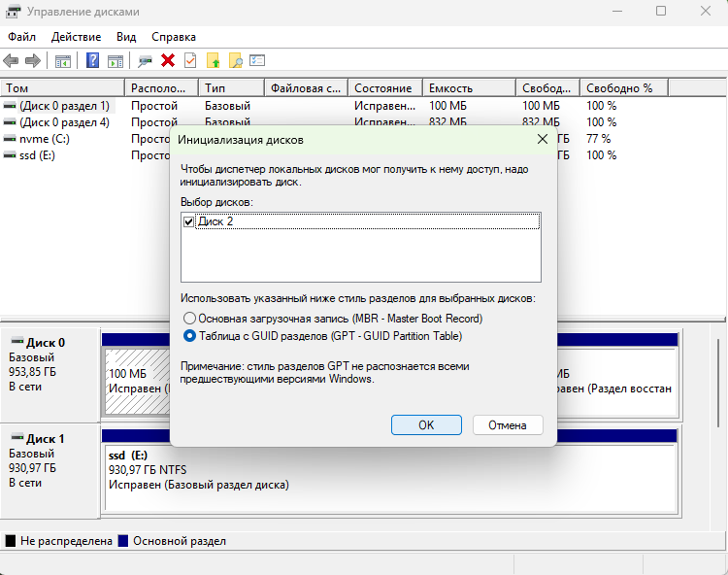Open the Вид menu
This screenshot has height=575, width=728.
(126, 36)
